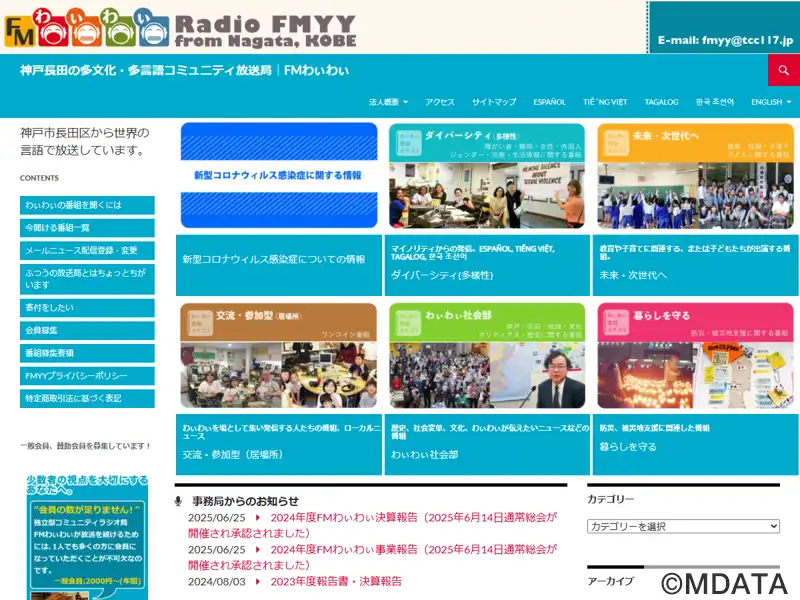Click the microphone icon beside 事務局からのお知らせ
The height and width of the screenshot is (600, 800).
(178, 501)
